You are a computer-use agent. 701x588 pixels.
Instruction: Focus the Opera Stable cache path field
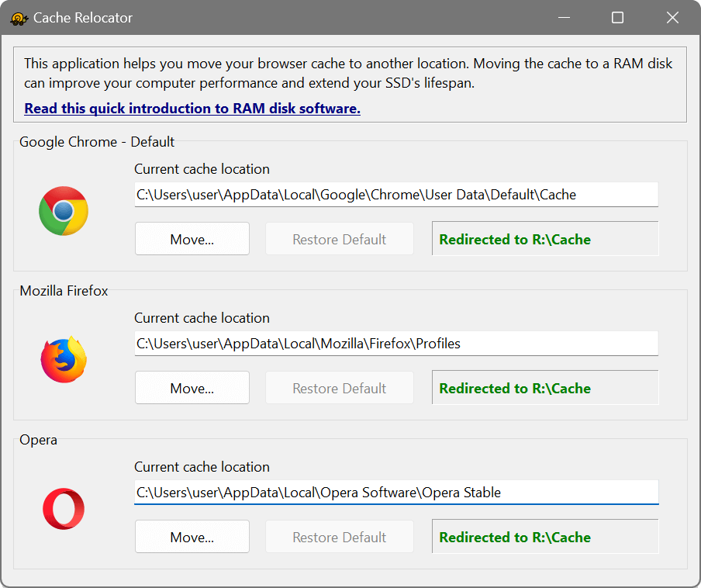[396, 493]
